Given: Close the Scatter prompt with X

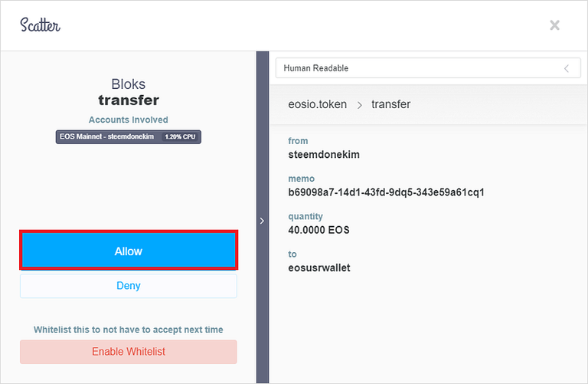Looking at the screenshot, I should point(554,25).
